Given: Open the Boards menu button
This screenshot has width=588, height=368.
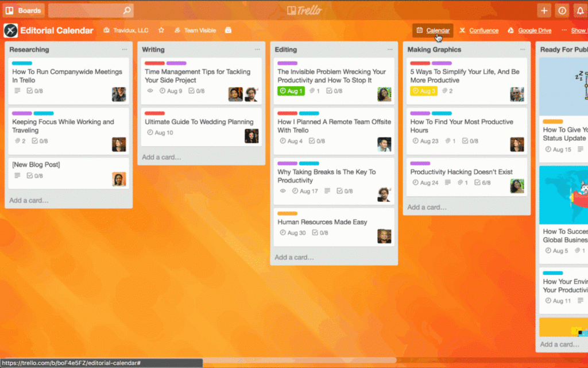Looking at the screenshot, I should (24, 10).
